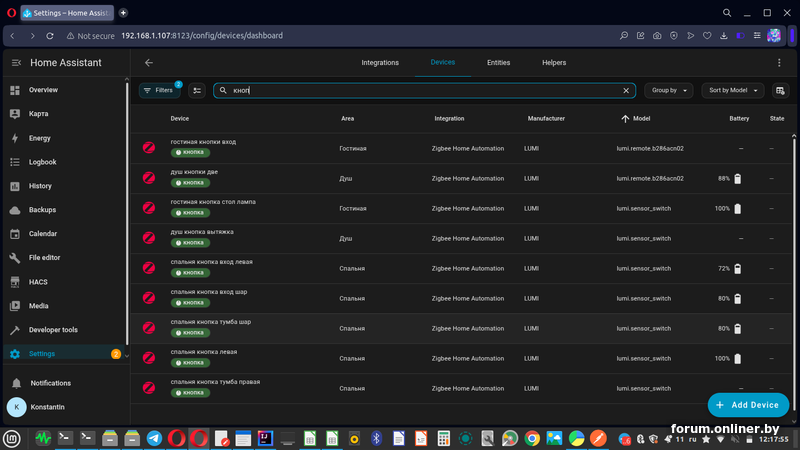Click the Add Device button

click(x=748, y=405)
